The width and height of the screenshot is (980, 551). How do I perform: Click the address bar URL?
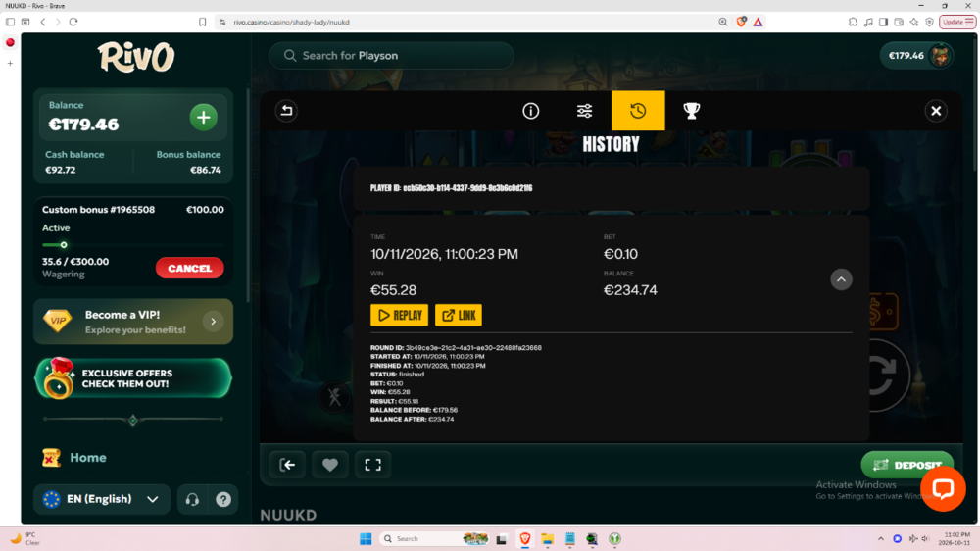(x=291, y=22)
